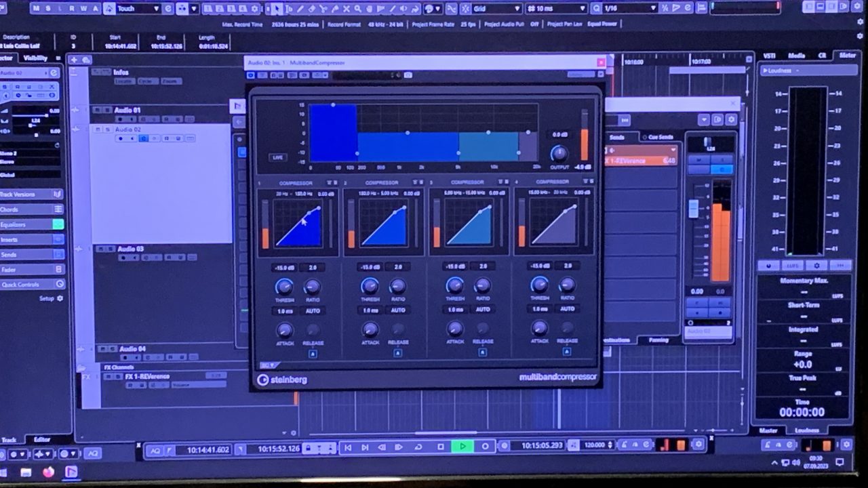Click the transport Record button
Image resolution: width=868 pixels, height=488 pixels.
click(485, 447)
